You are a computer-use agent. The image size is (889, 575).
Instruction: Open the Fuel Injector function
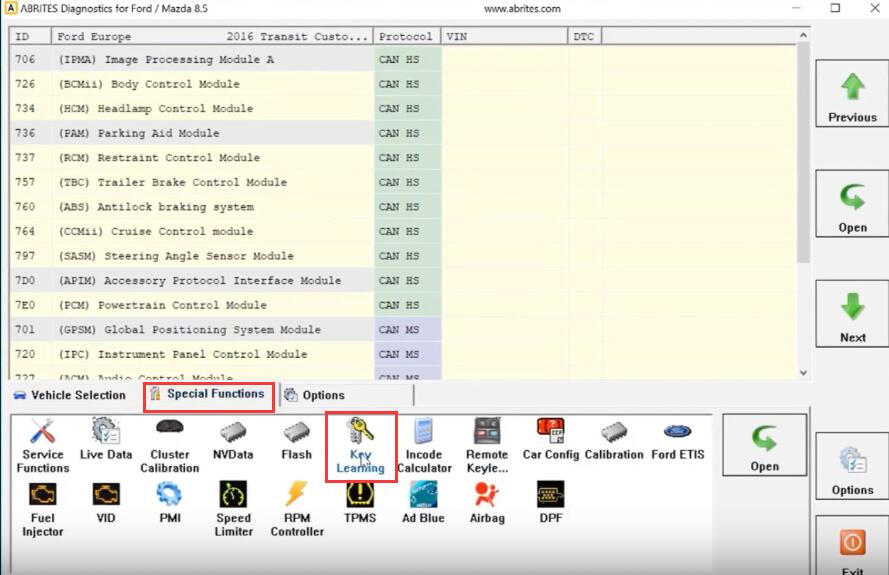43,509
